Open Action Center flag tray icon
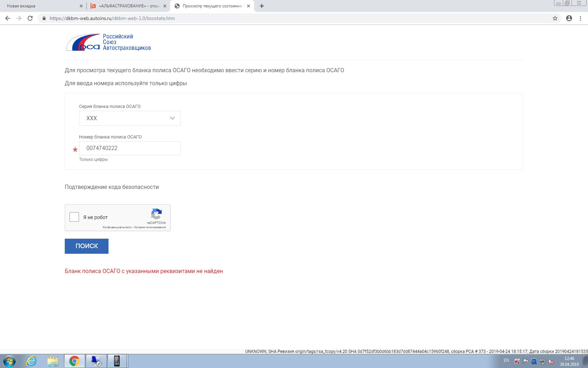Screen dimensions: 588x368 coord(526,361)
